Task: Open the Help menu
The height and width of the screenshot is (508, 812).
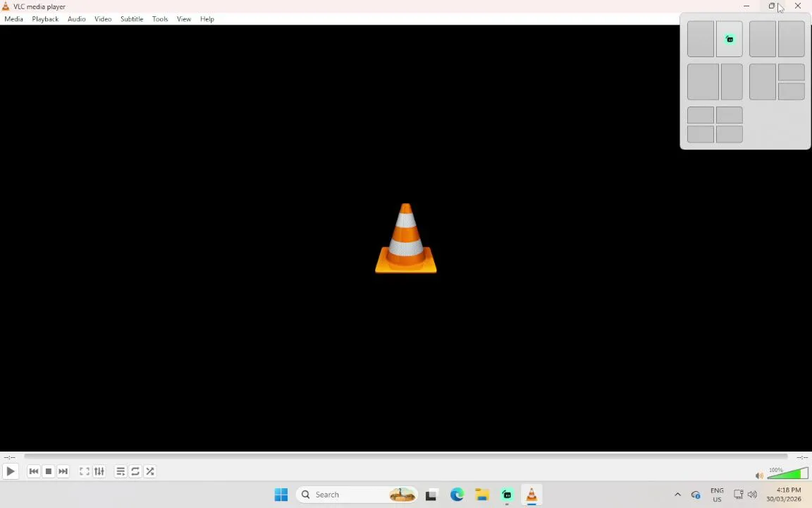Action: pyautogui.click(x=207, y=19)
